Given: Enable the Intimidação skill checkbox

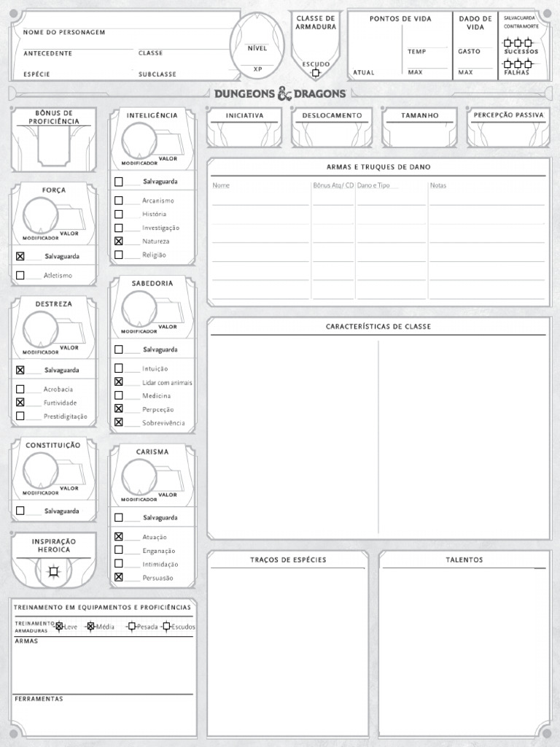Looking at the screenshot, I should 119,564.
